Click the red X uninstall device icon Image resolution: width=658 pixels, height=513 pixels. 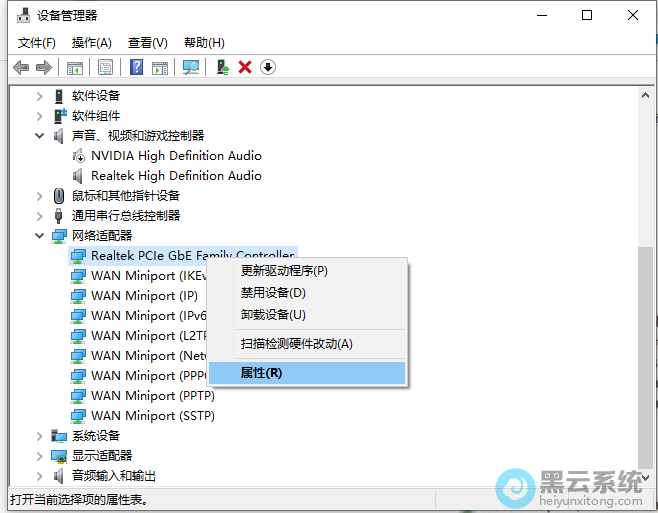point(245,67)
